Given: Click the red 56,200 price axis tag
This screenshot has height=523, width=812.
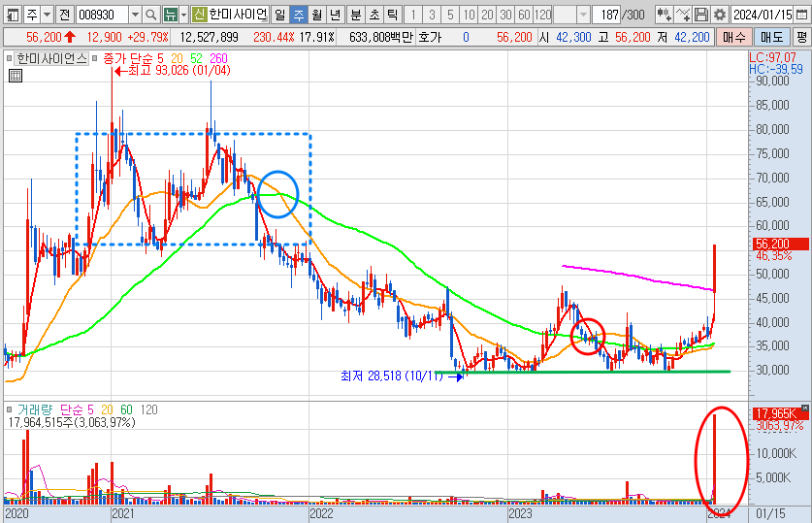Looking at the screenshot, I should coord(780,244).
